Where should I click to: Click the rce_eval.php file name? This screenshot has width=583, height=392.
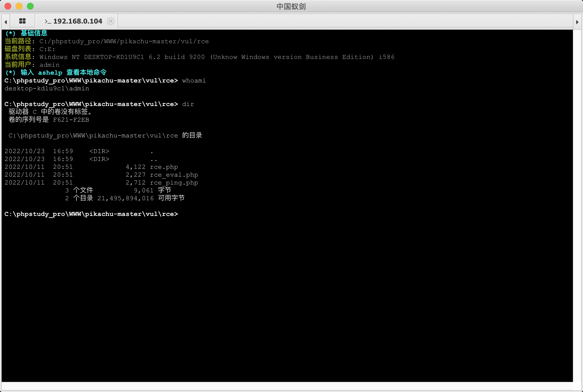point(174,175)
